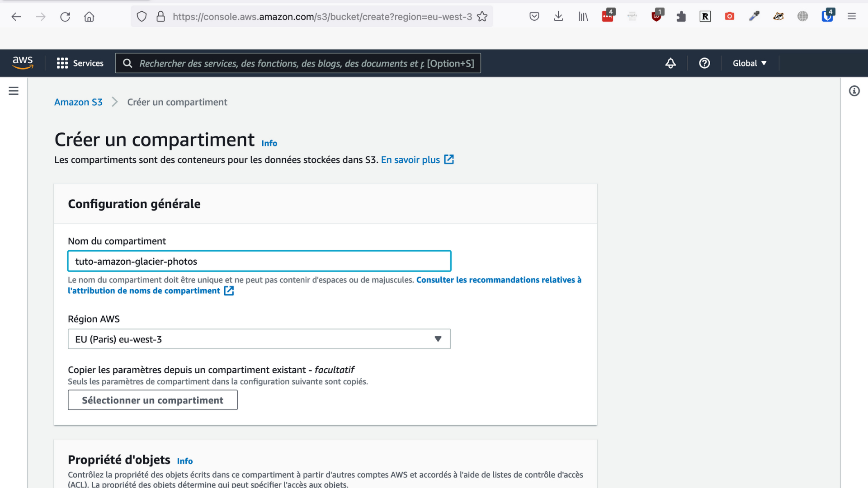This screenshot has width=868, height=488.
Task: Bookmark this page with the star icon
Action: point(482,17)
